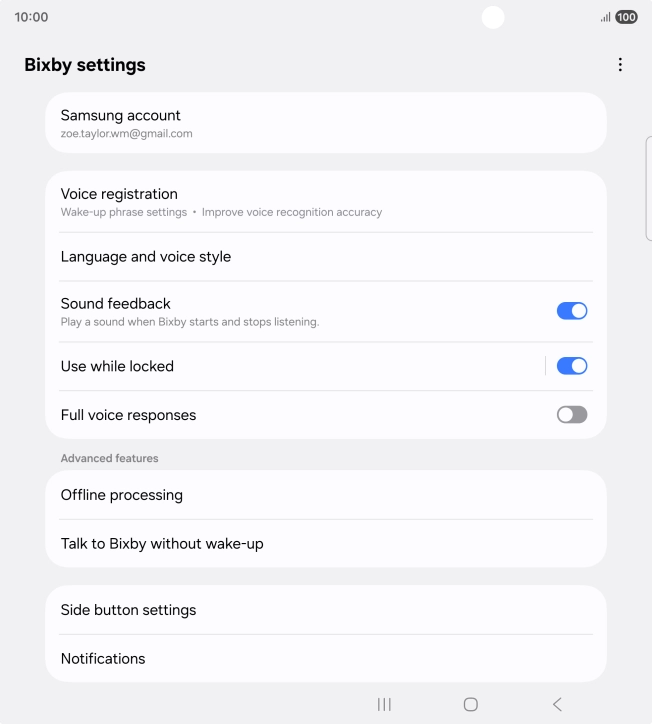Open Voice registration settings

(x=326, y=201)
